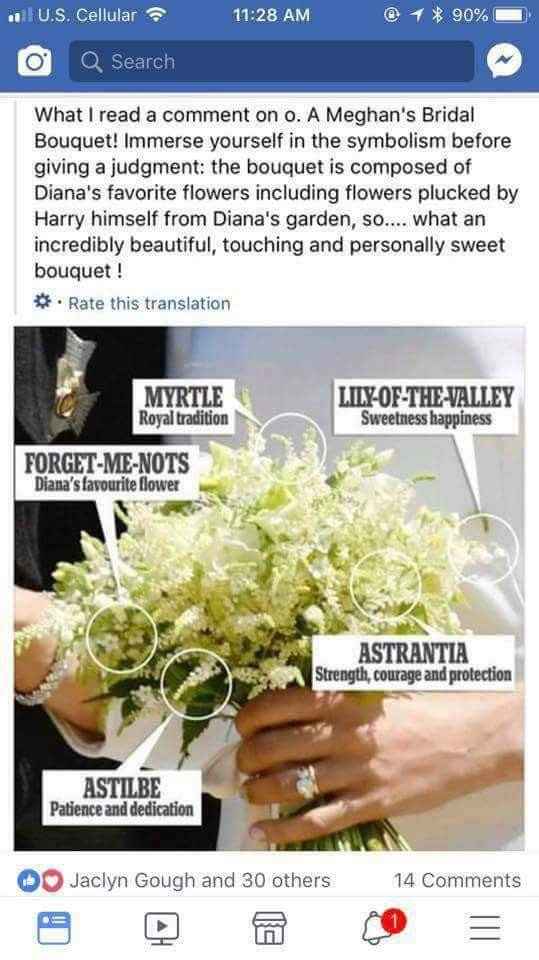Open the Marketplace tab

tap(270, 928)
